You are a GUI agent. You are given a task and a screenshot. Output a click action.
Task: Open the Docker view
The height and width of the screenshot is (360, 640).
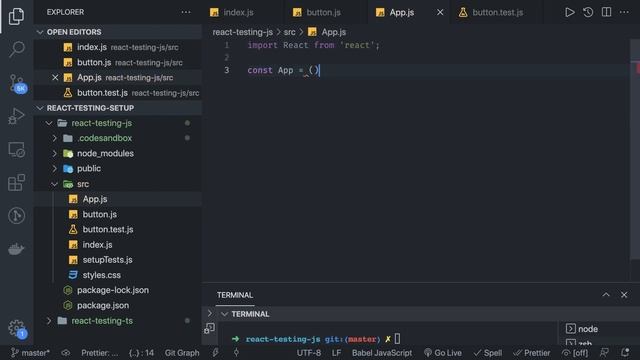[16, 249]
